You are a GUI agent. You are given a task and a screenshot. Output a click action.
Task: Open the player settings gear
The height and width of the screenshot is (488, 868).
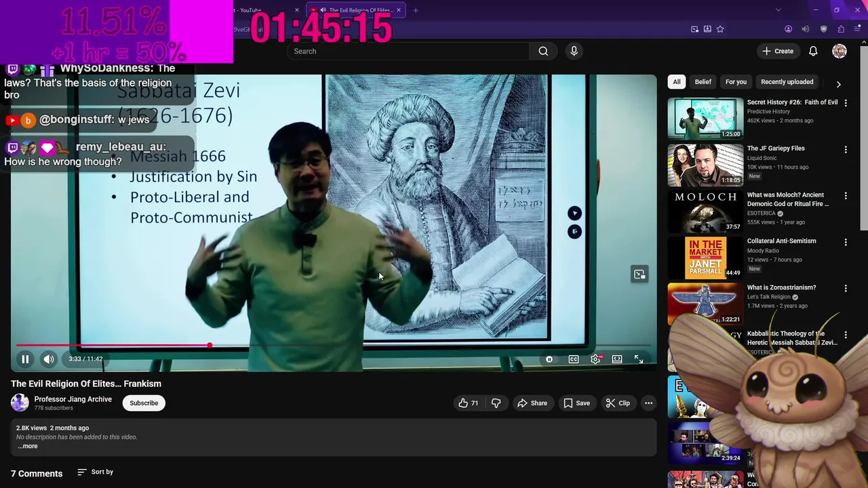pos(595,359)
